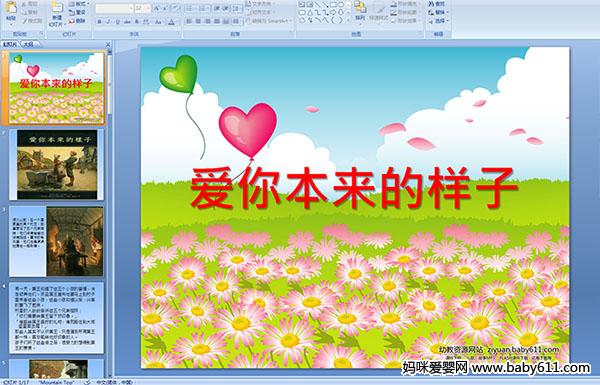Select the second slide thumbnail

tap(57, 165)
